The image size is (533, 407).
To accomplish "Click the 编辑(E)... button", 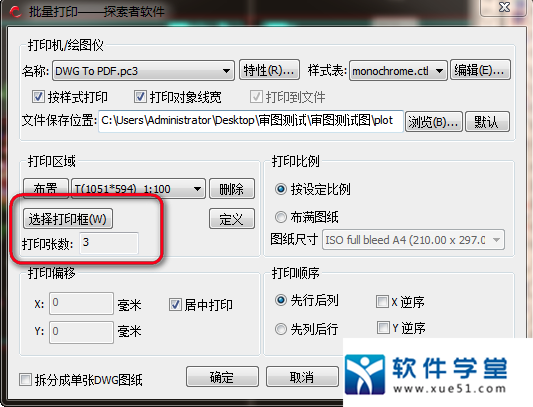I will tap(480, 70).
